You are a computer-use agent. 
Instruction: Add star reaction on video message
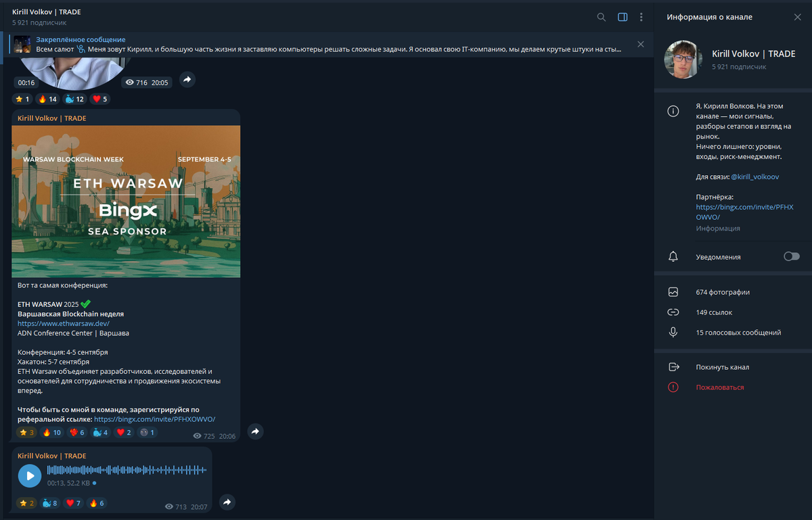(22, 99)
